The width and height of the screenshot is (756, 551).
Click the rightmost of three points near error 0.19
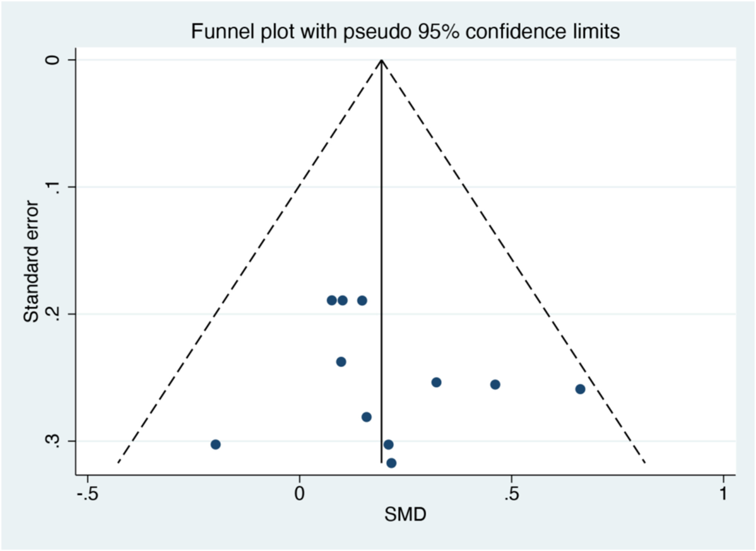[362, 301]
